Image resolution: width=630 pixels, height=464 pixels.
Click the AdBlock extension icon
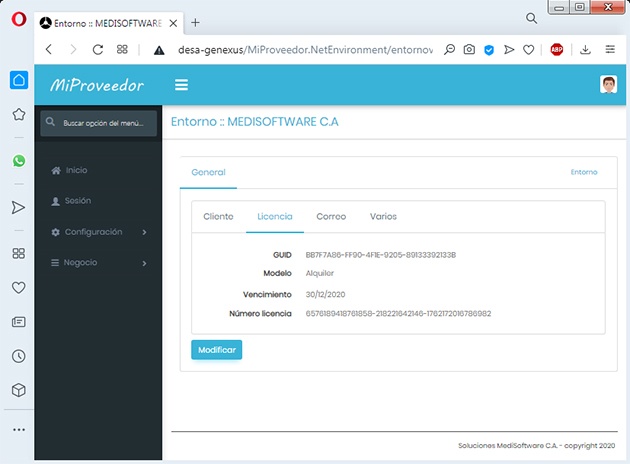point(557,49)
